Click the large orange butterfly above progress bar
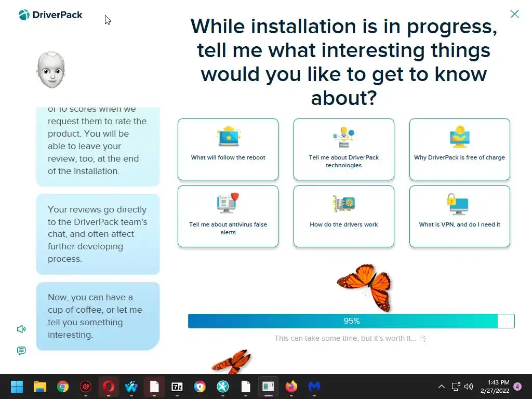532x399 pixels. coord(365,287)
